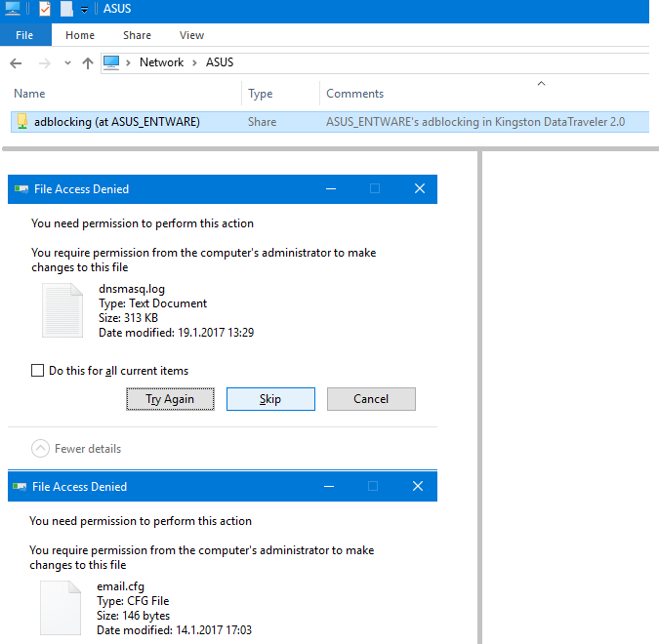The image size is (659, 644).
Task: Go up one level with the Up arrow
Action: (x=88, y=63)
